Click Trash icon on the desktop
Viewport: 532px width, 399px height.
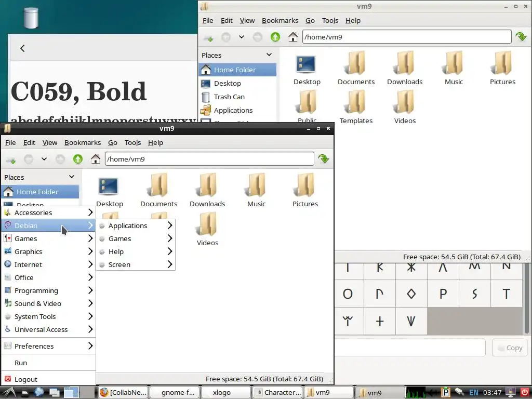pos(31,17)
